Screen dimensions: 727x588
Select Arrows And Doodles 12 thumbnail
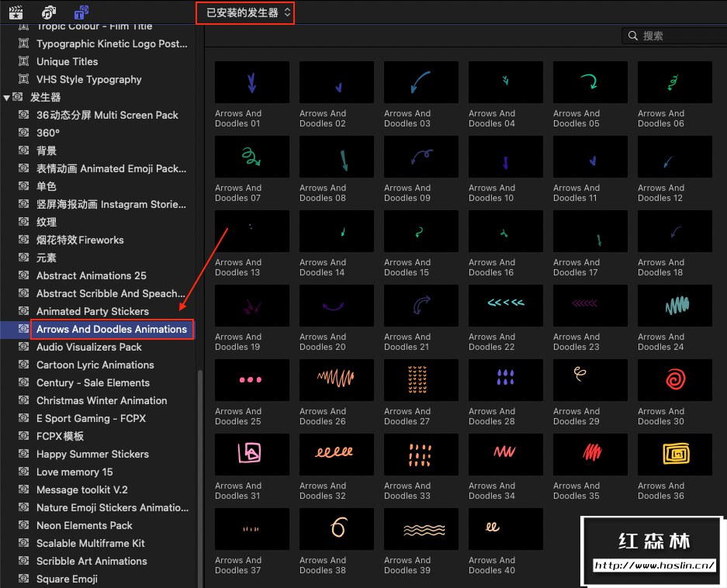674,157
